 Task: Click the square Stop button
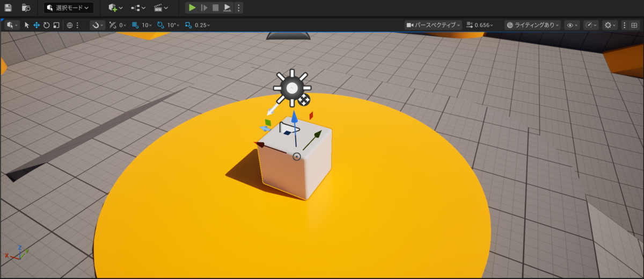pos(215,8)
